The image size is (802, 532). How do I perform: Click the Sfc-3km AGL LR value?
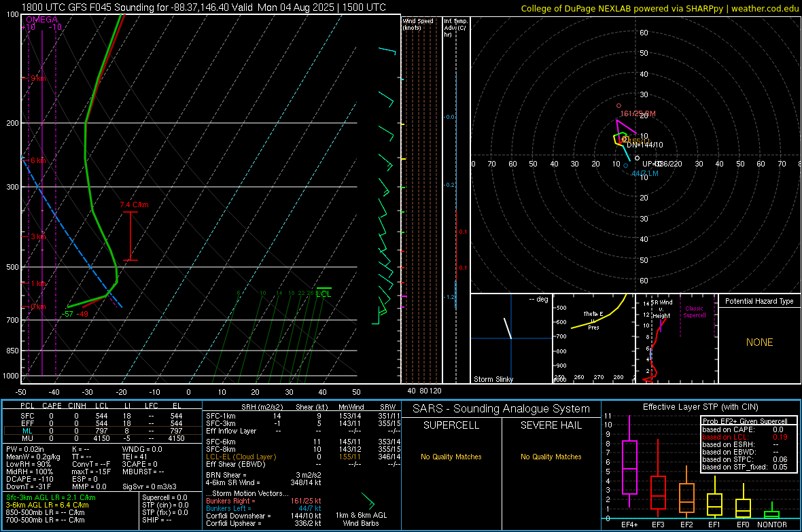[x=51, y=497]
